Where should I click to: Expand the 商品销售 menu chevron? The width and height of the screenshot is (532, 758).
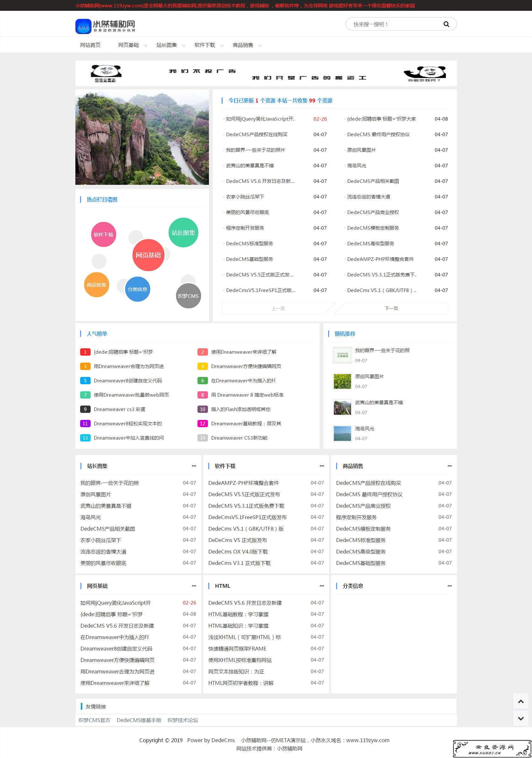click(x=260, y=45)
